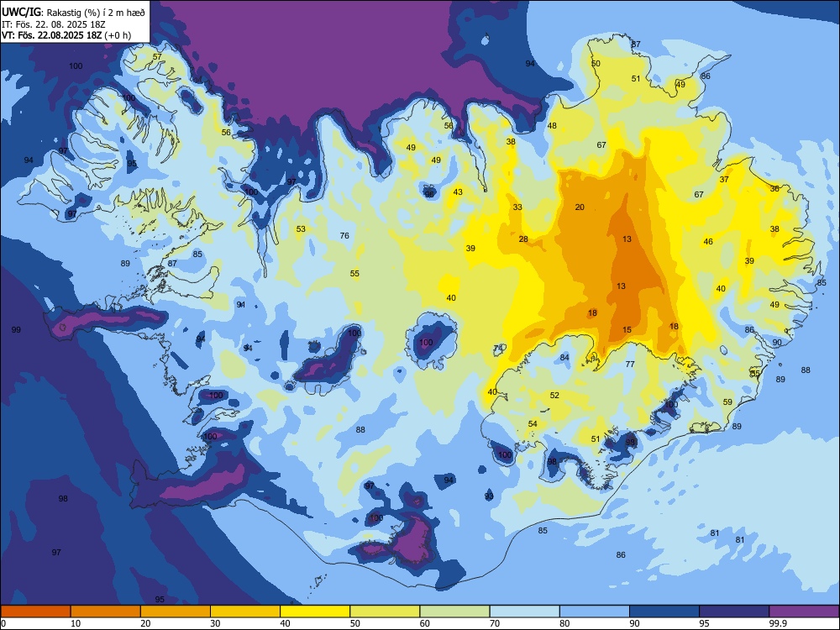840x630 pixels.
Task: Select the 40–50 bright yellow legend swatch
Action: 315,612
